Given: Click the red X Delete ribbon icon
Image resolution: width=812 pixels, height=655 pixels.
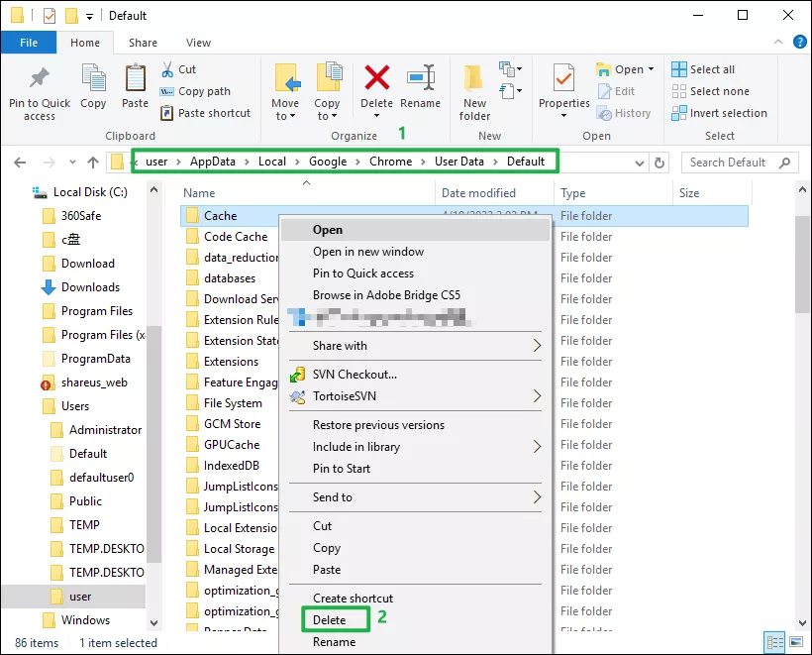Looking at the screenshot, I should click(377, 77).
